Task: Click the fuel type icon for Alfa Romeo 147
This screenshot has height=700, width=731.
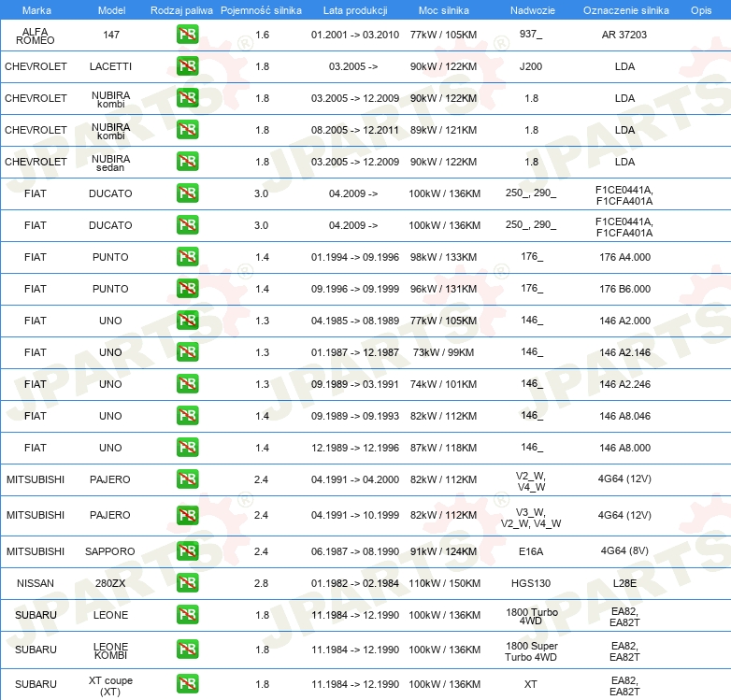Action: click(187, 35)
